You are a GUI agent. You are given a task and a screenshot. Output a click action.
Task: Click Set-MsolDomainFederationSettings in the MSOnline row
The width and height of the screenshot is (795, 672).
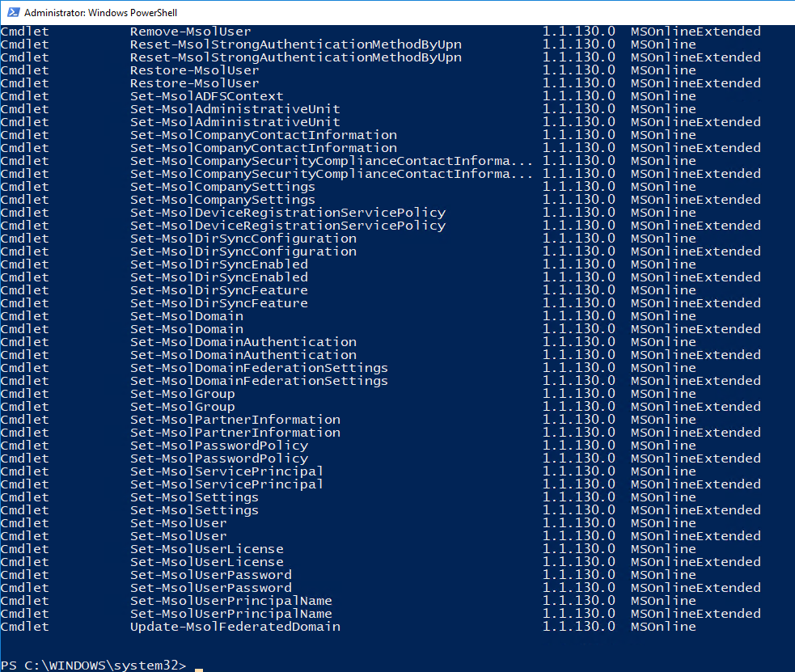[259, 368]
